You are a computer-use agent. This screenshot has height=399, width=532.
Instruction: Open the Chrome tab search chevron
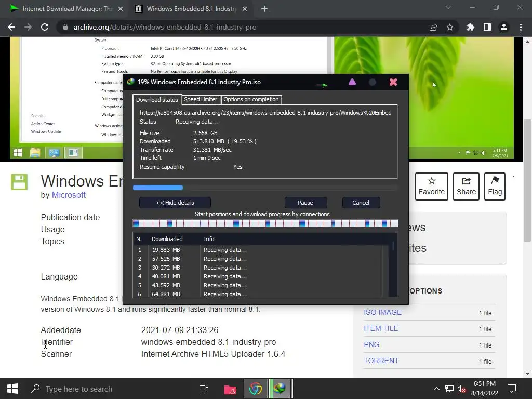(448, 7)
